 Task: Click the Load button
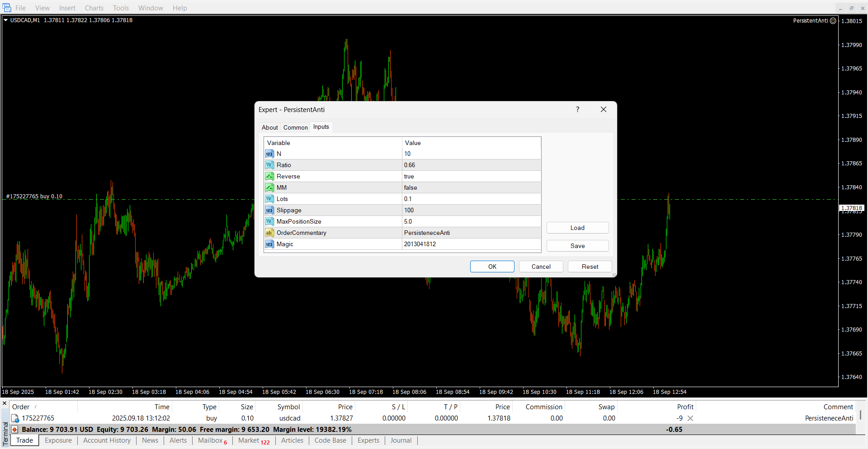577,228
